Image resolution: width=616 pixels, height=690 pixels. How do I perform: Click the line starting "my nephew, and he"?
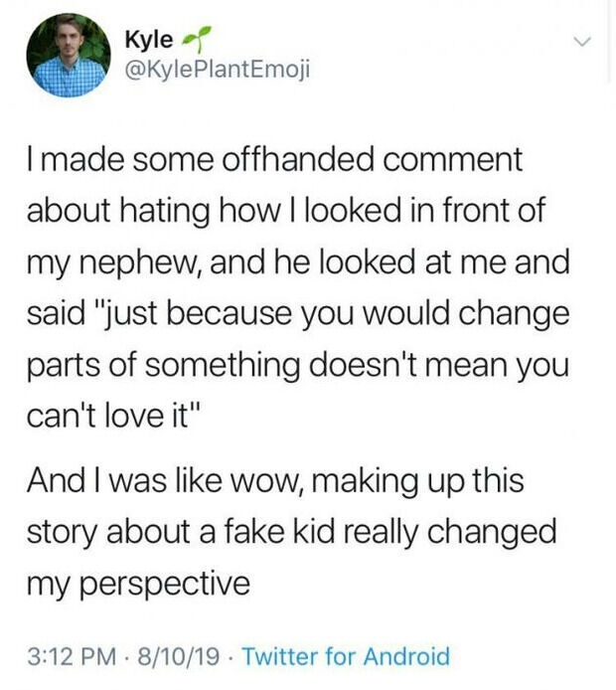coord(298,264)
